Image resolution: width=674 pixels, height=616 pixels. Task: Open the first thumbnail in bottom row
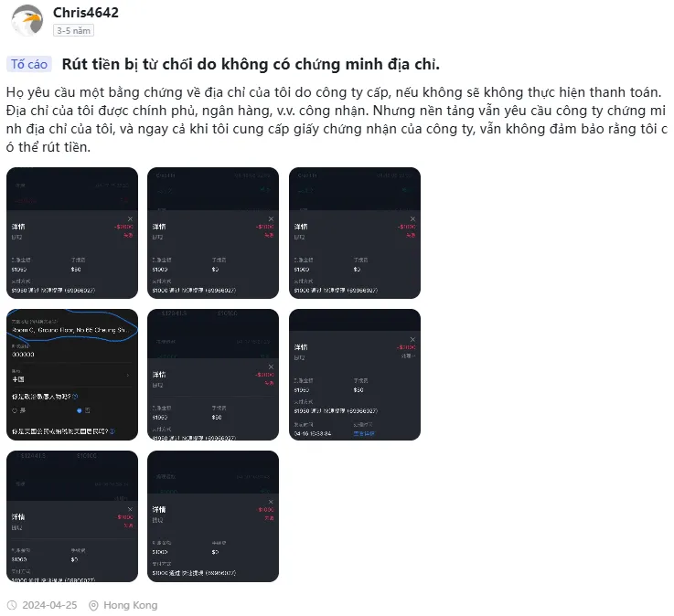[x=72, y=516]
